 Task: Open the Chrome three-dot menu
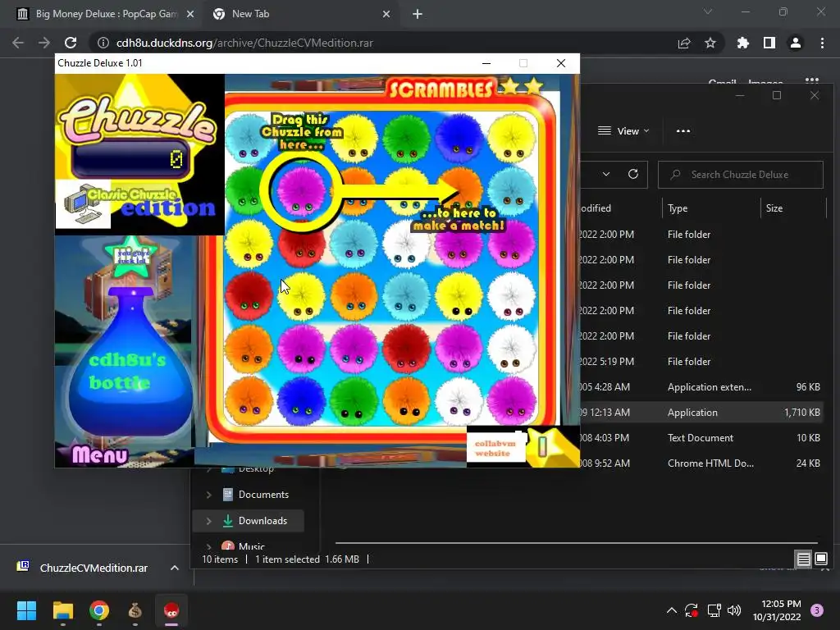pos(822,43)
